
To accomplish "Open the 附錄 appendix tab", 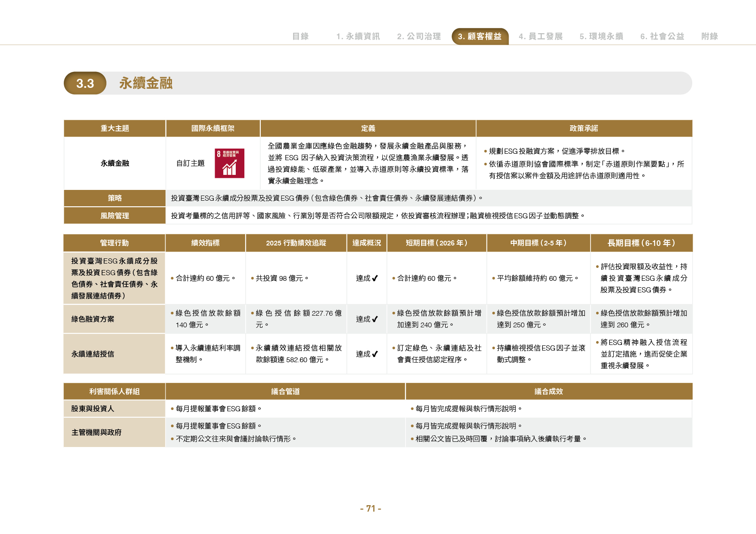I will tap(709, 36).
